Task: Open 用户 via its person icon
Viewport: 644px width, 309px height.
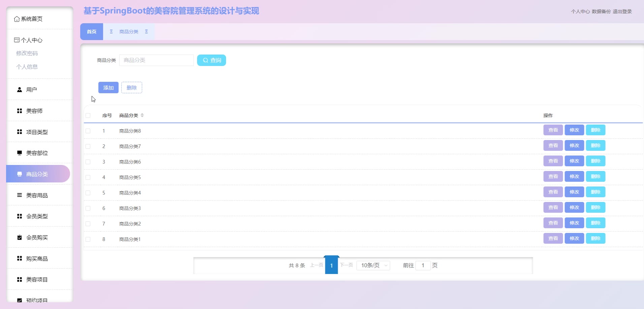Action: click(x=20, y=90)
